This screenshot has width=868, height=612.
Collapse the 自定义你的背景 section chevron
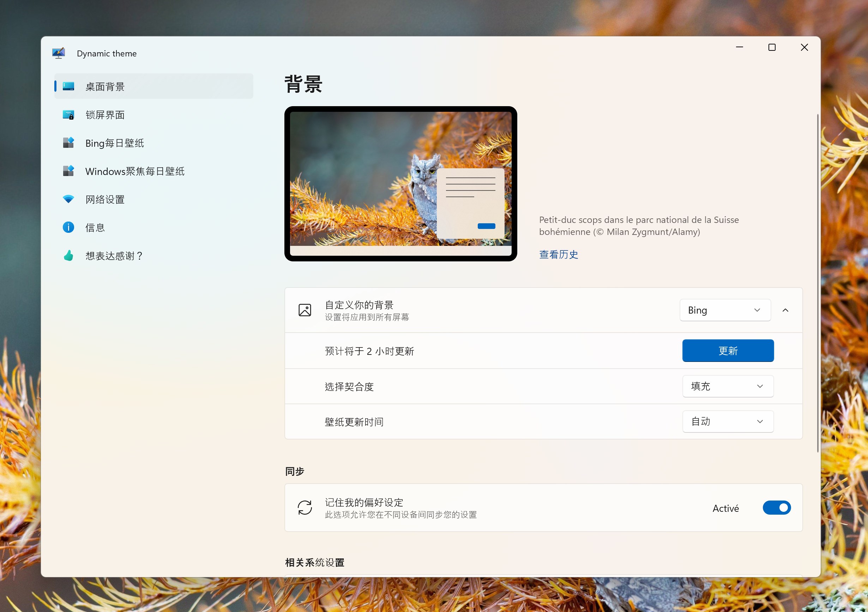[785, 310]
